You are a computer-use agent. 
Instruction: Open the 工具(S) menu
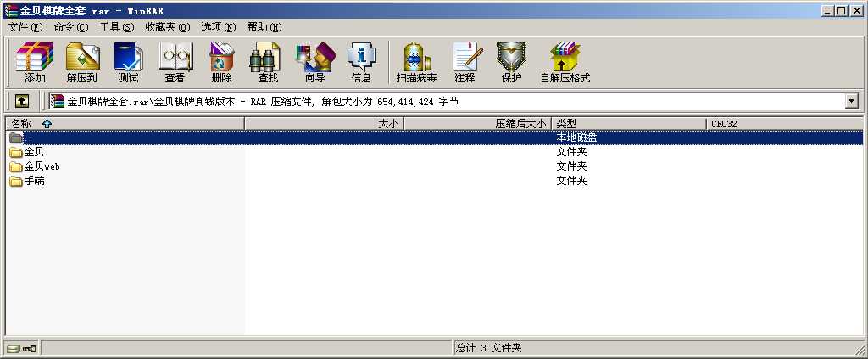tap(116, 26)
